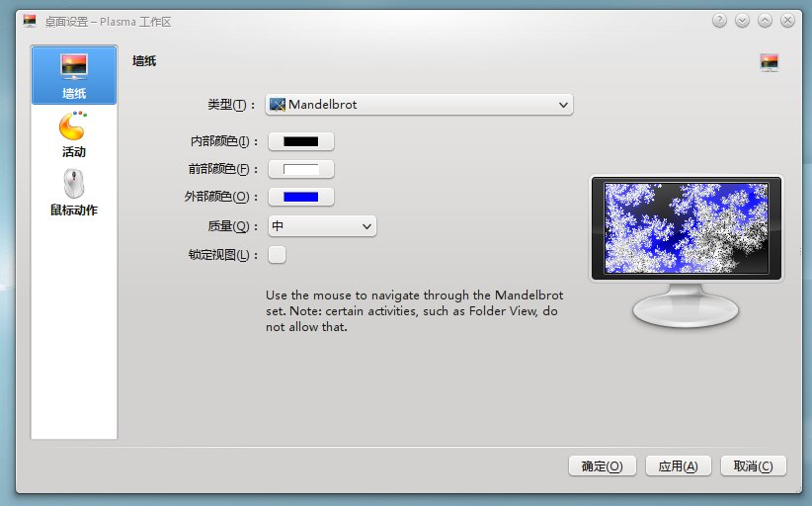812x506 pixels.
Task: Click the 前部颜色(F) label
Action: click(222, 169)
